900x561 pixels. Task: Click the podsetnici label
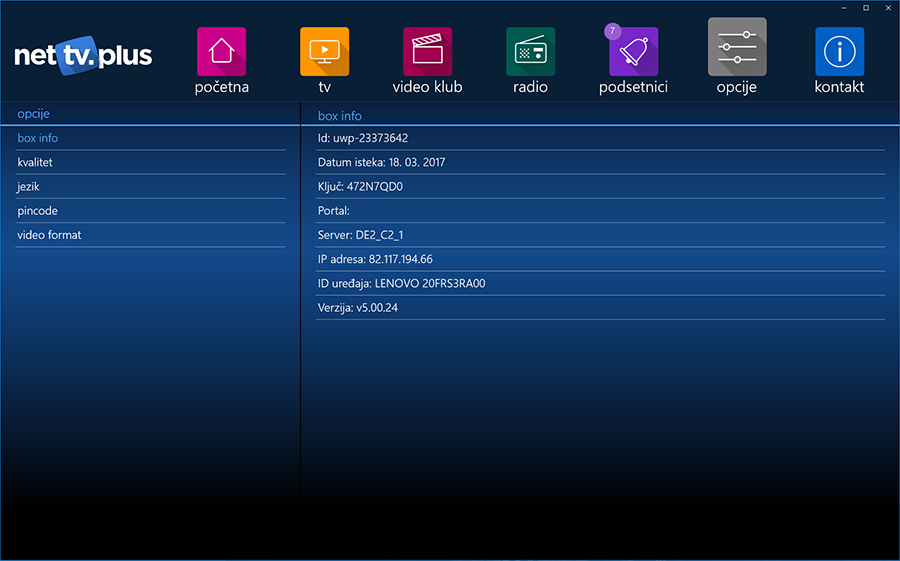tap(633, 87)
